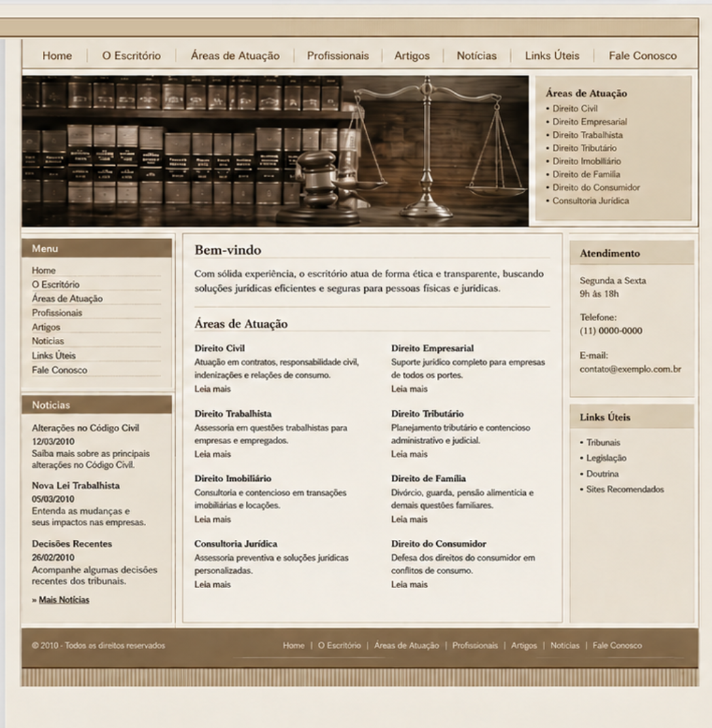712x728 pixels.
Task: Open O Escritório in the top navigation
Action: pyautogui.click(x=131, y=56)
